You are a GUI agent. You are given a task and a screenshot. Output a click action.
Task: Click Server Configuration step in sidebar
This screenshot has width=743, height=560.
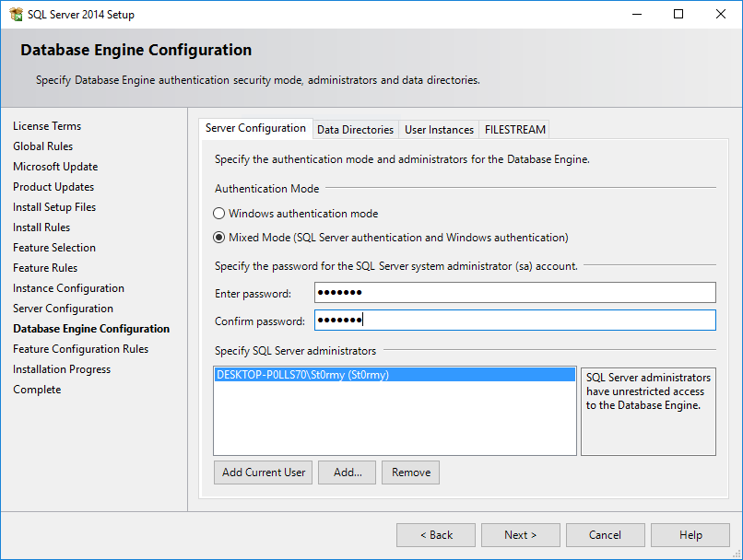[x=63, y=309]
